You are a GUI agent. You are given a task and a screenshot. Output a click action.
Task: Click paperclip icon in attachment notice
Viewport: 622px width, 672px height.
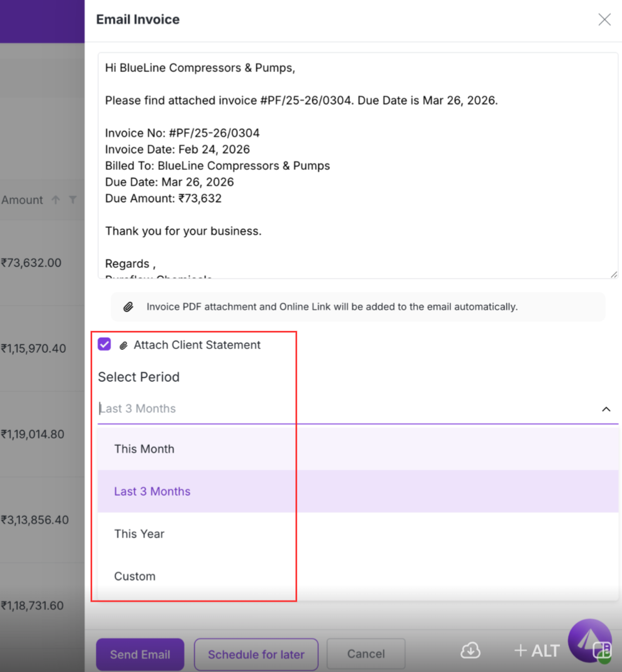pos(128,307)
